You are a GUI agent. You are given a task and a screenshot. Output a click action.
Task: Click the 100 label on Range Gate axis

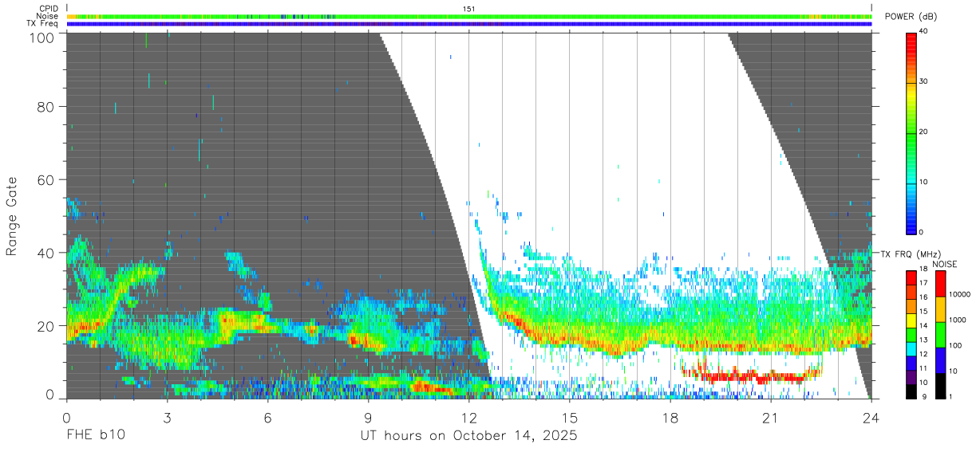(x=41, y=37)
